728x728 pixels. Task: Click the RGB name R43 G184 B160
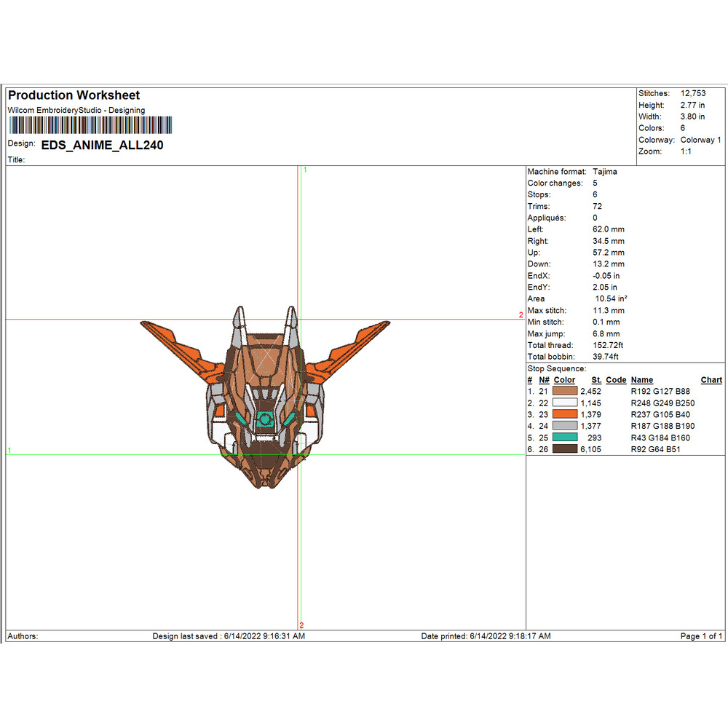coord(660,438)
